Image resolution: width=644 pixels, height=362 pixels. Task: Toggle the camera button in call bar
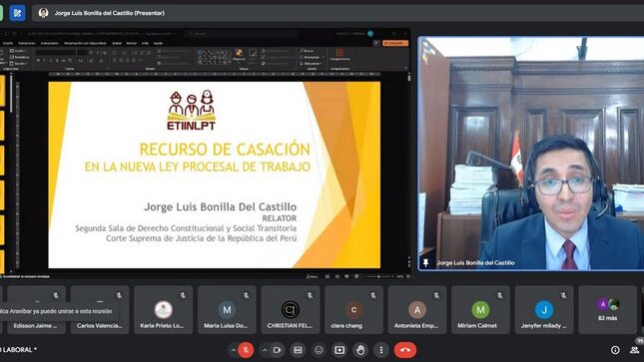[278, 350]
